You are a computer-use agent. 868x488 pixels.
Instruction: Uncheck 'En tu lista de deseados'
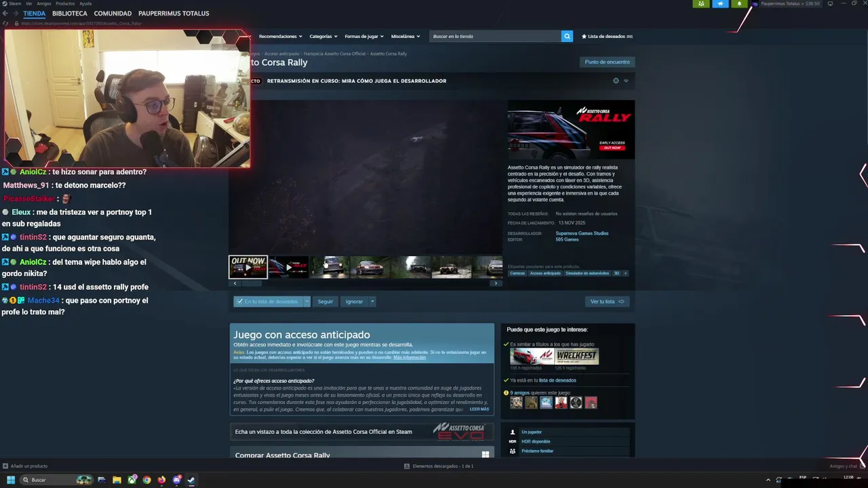coord(240,302)
